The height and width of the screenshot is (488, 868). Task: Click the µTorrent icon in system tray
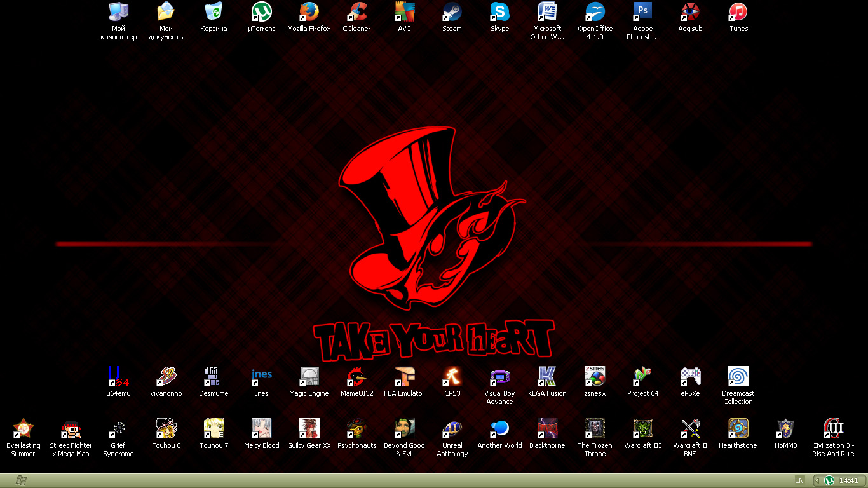[829, 480]
